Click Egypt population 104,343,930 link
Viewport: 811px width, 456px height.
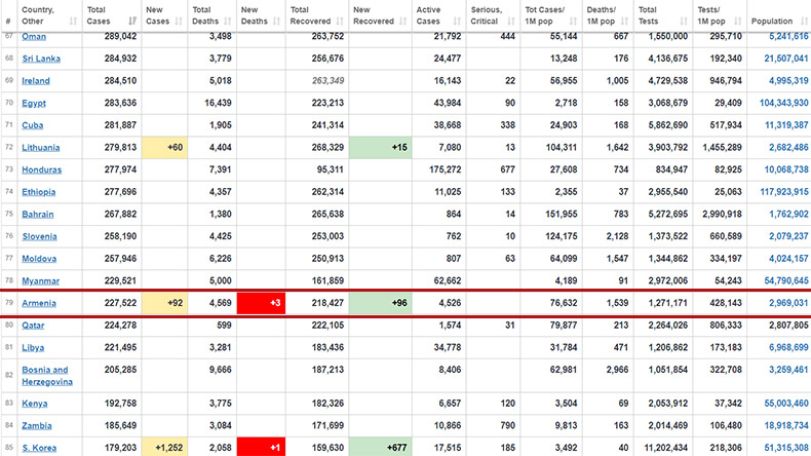pyautogui.click(x=784, y=103)
